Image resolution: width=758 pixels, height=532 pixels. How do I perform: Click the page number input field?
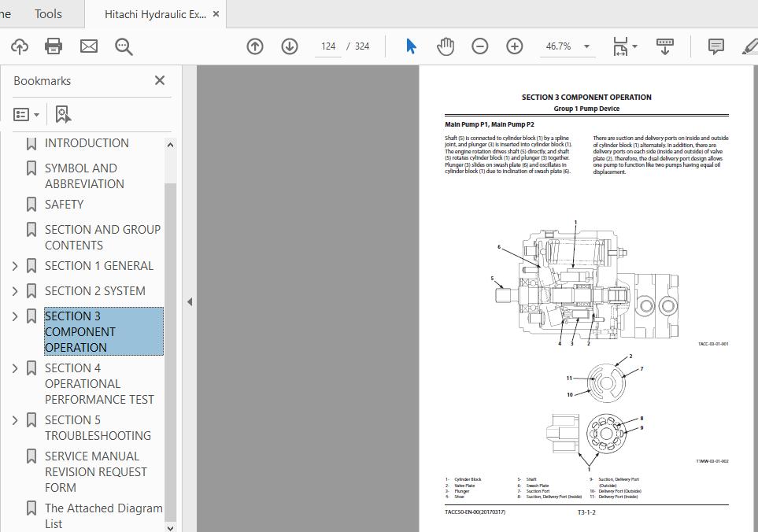point(329,46)
